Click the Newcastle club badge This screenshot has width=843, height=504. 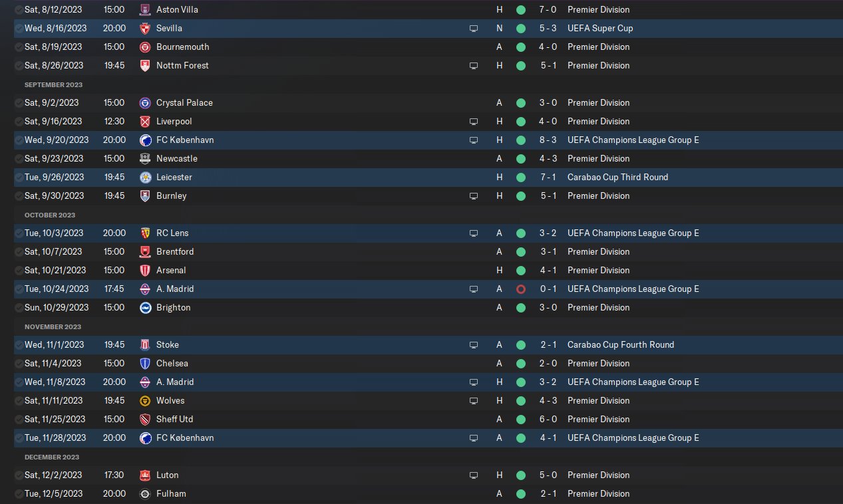[x=145, y=159]
